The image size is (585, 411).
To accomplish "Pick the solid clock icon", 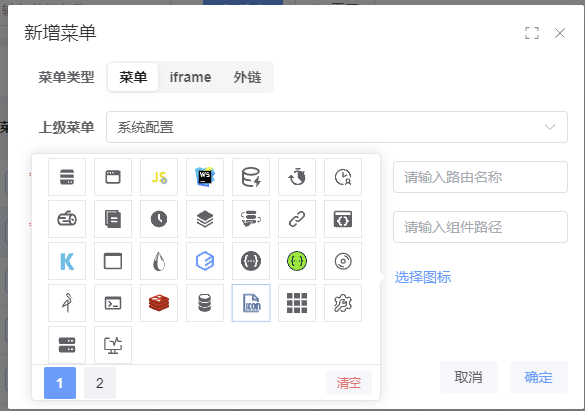I will [x=159, y=219].
